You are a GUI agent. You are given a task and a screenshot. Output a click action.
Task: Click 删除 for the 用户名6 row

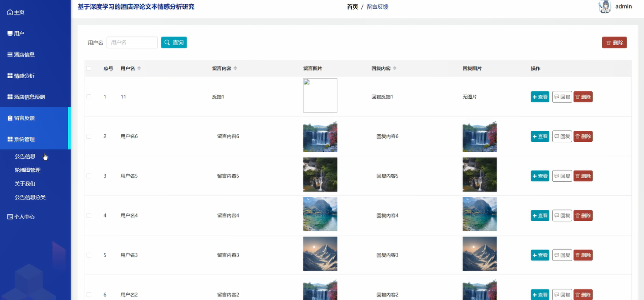(x=583, y=136)
